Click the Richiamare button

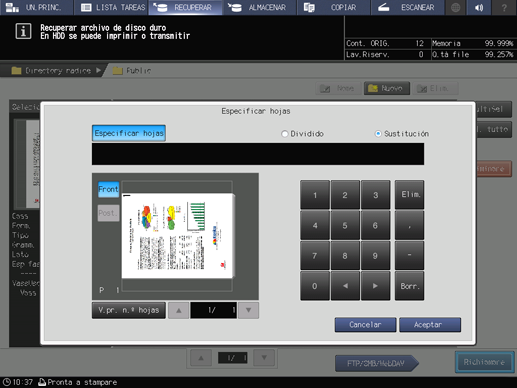484,362
